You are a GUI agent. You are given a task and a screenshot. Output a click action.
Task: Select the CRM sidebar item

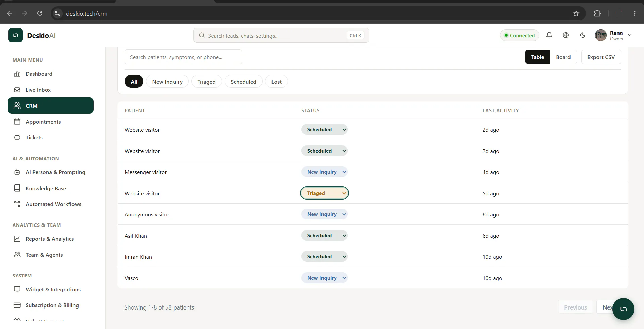[51, 106]
